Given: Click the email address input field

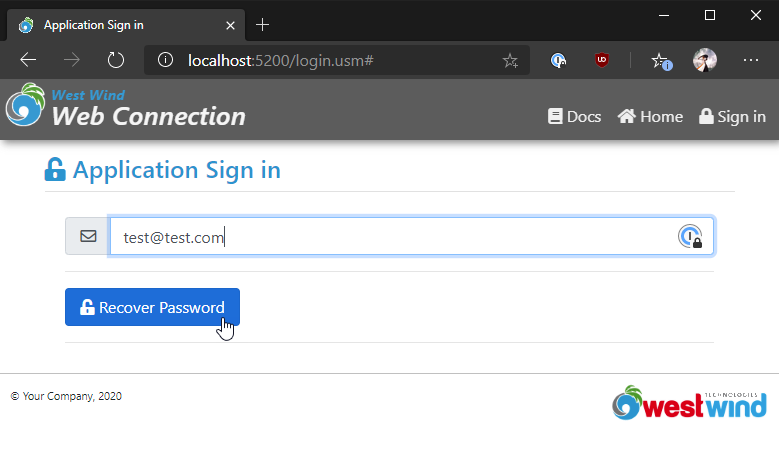Looking at the screenshot, I should point(412,236).
